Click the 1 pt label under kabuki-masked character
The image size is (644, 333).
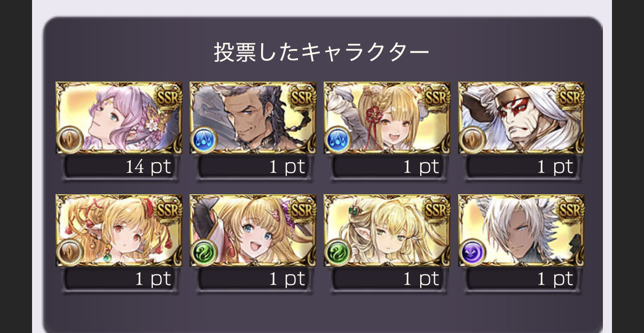pos(555,167)
